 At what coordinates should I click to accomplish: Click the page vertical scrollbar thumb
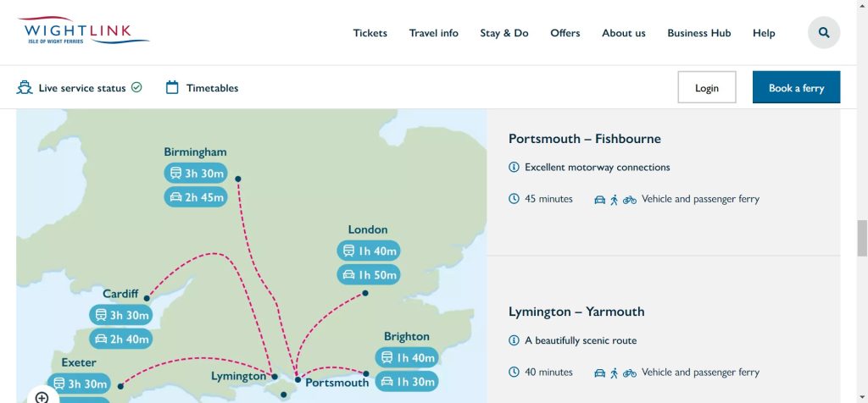pos(862,237)
